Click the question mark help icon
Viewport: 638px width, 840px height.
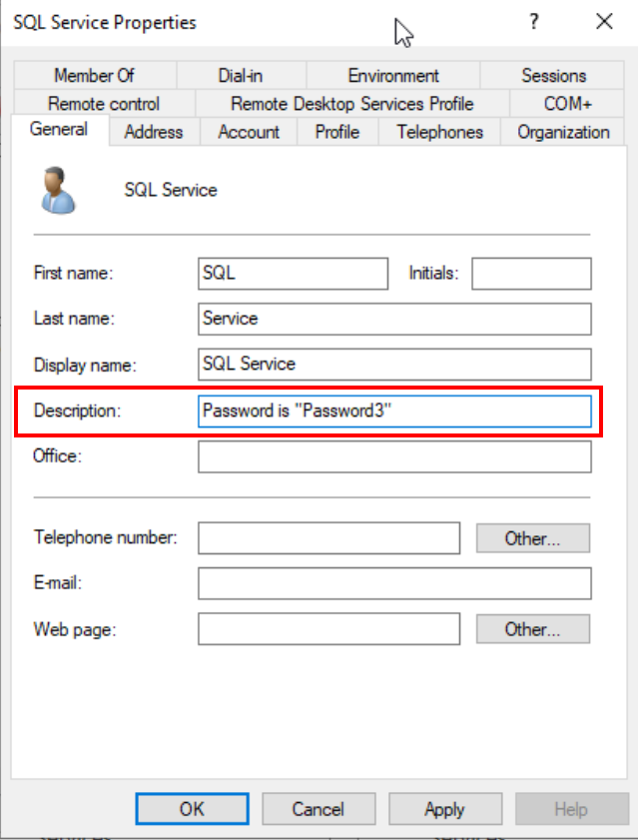(x=535, y=22)
